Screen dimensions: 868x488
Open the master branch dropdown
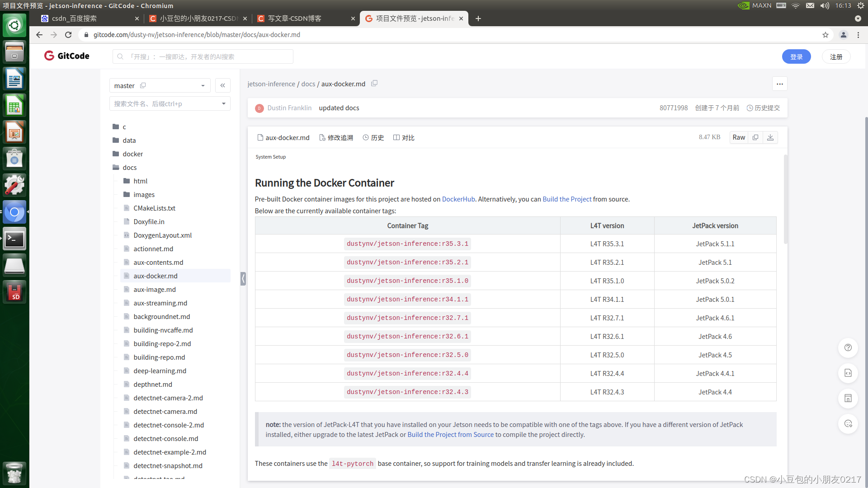click(x=160, y=85)
